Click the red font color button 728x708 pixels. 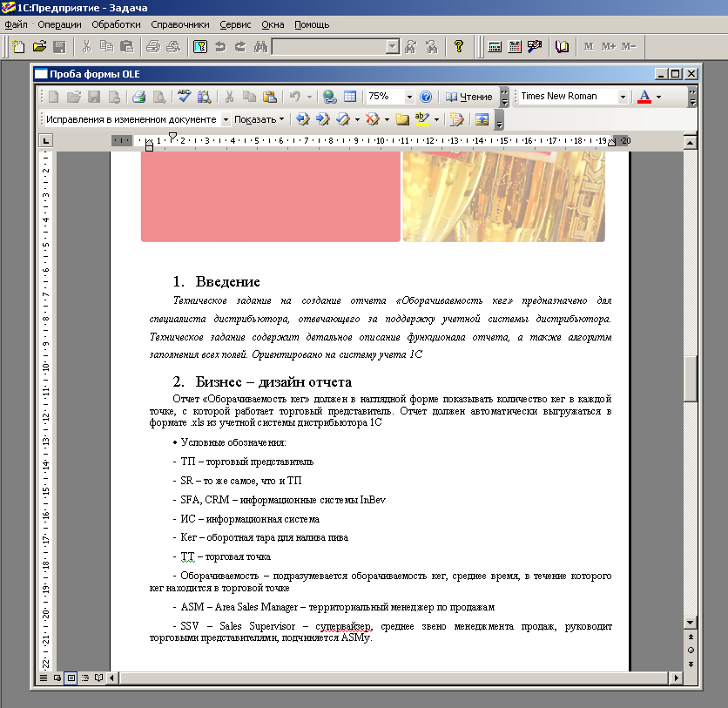click(644, 97)
